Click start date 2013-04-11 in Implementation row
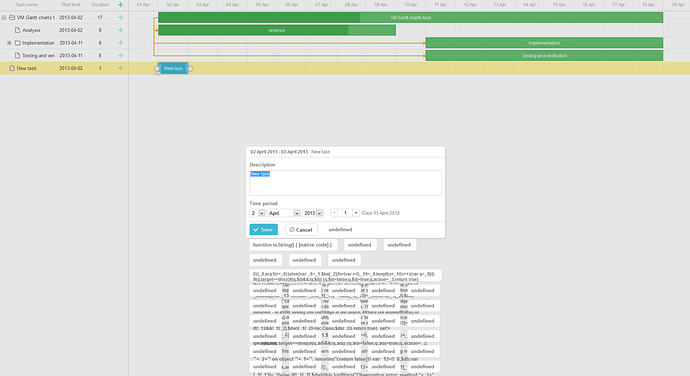The height and width of the screenshot is (376, 690). pos(71,43)
